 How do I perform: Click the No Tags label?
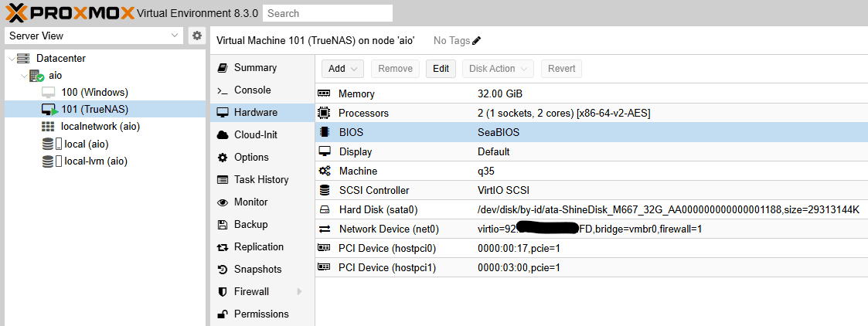[x=451, y=40]
